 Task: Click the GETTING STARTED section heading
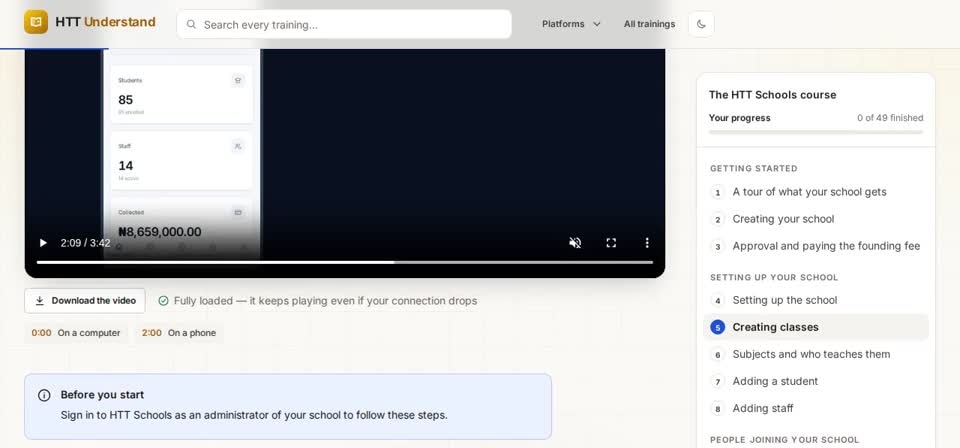coord(753,168)
